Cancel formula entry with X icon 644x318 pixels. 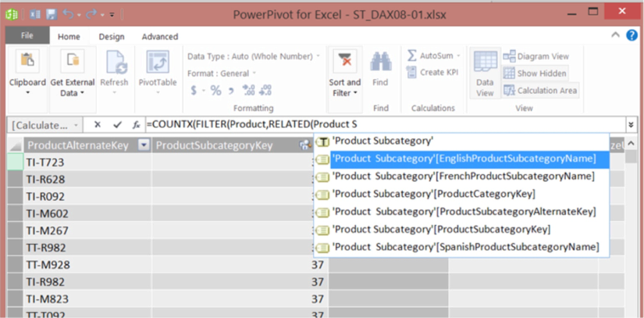click(x=98, y=124)
